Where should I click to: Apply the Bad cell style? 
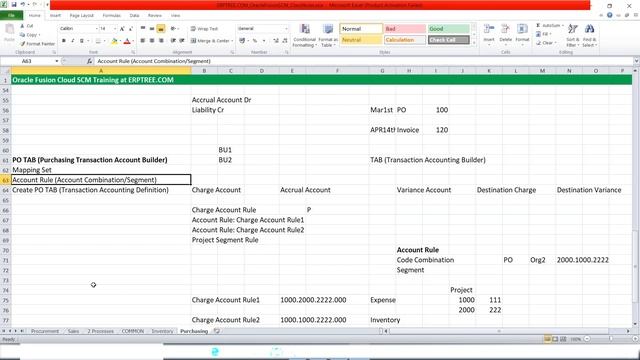[405, 29]
